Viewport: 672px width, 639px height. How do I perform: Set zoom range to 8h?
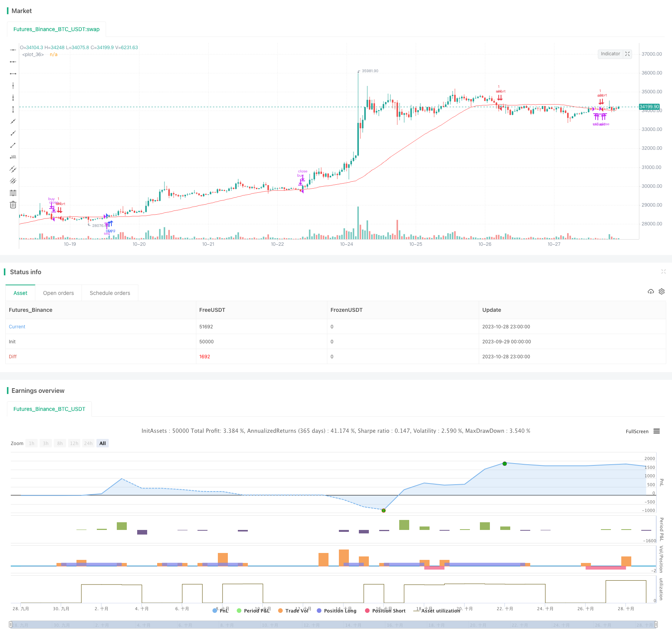[60, 443]
